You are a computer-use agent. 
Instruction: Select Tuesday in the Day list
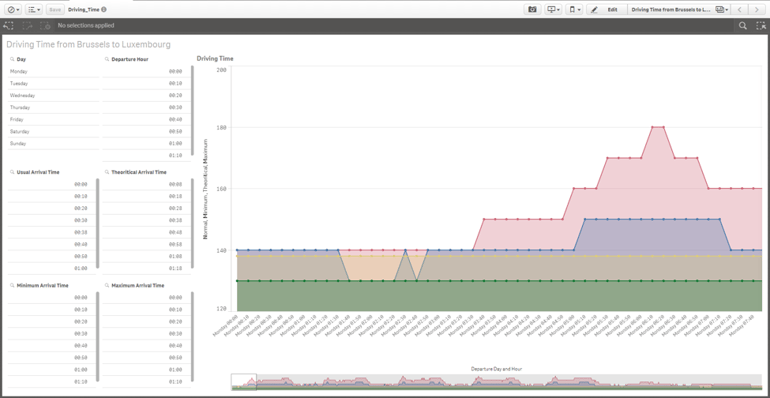[54, 84]
